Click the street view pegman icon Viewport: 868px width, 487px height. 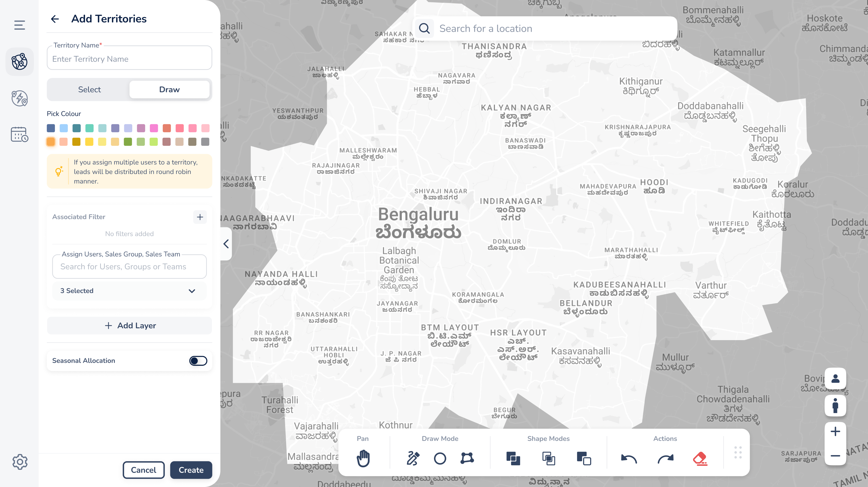pos(835,405)
